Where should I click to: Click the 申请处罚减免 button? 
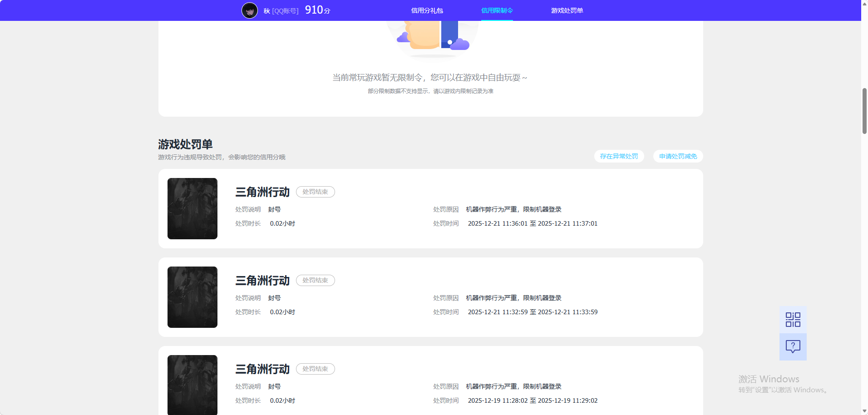[x=678, y=156]
